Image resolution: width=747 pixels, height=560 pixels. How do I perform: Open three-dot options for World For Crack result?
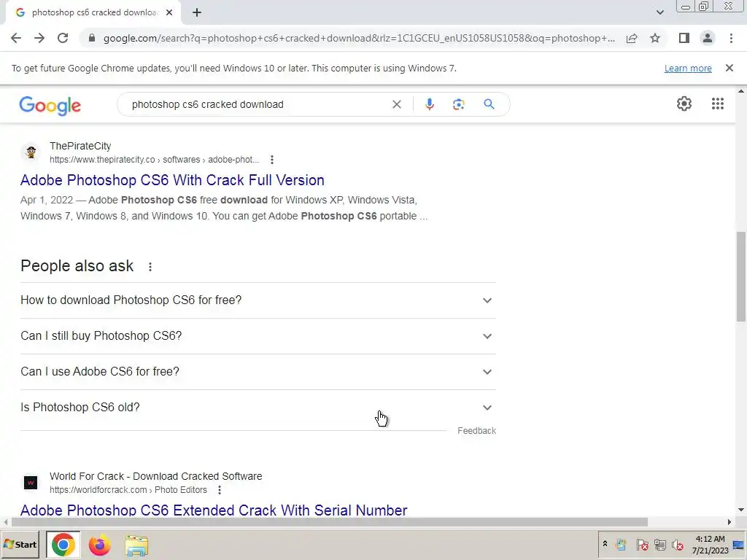pyautogui.click(x=219, y=489)
